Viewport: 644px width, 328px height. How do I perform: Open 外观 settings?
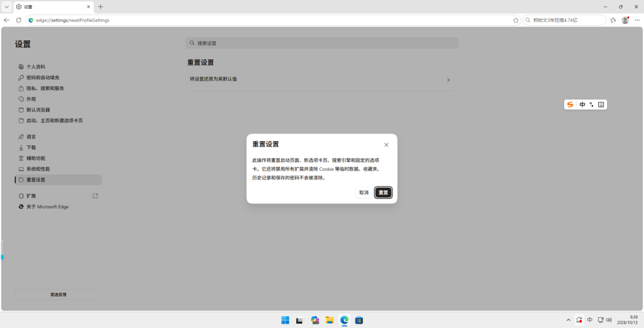coord(58,99)
